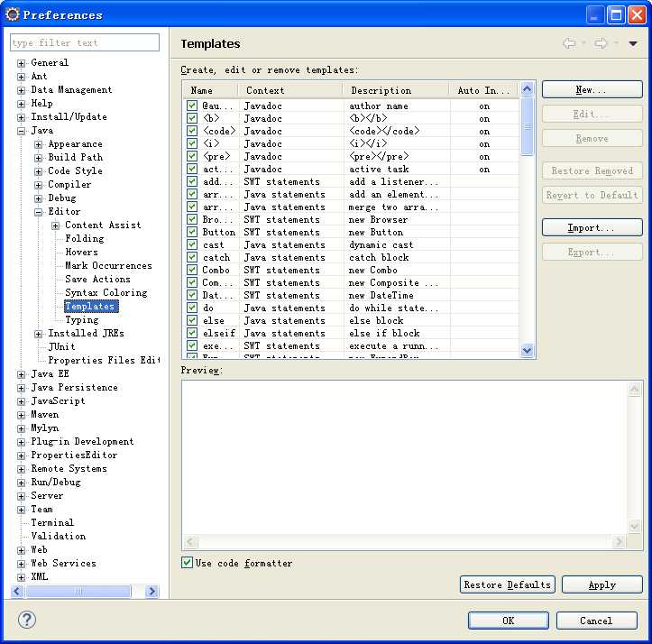
Task: Click the Cancel button
Action: (x=596, y=621)
